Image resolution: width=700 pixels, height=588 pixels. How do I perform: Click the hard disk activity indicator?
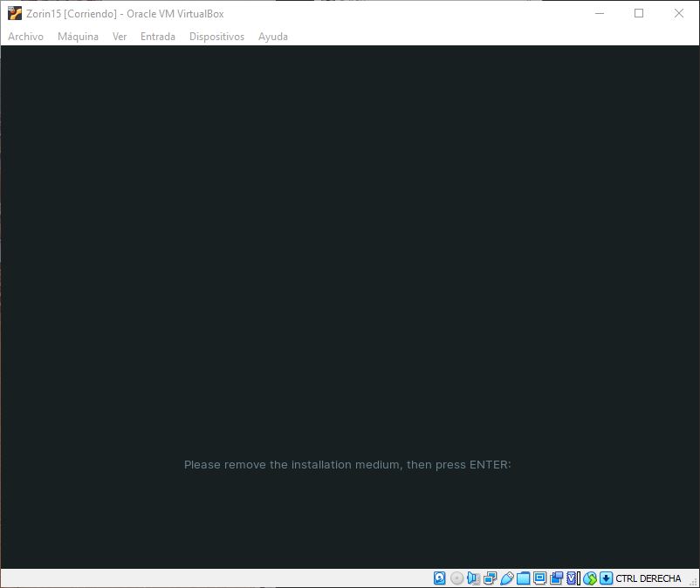click(440, 578)
